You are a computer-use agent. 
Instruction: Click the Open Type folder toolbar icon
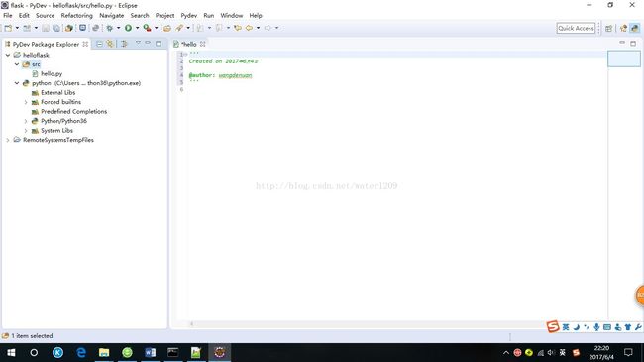point(167,28)
